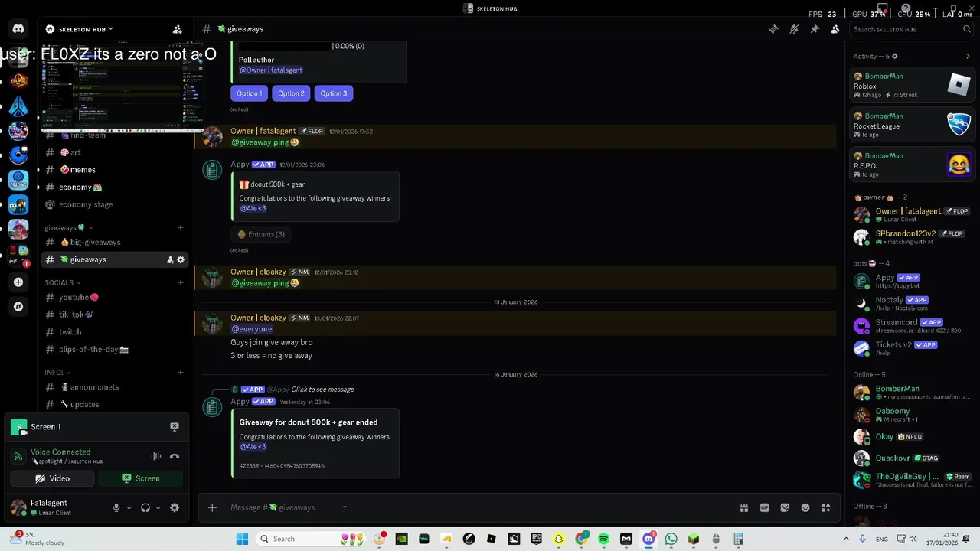
Task: Open WhatsApp in the Windows taskbar
Action: (x=671, y=539)
